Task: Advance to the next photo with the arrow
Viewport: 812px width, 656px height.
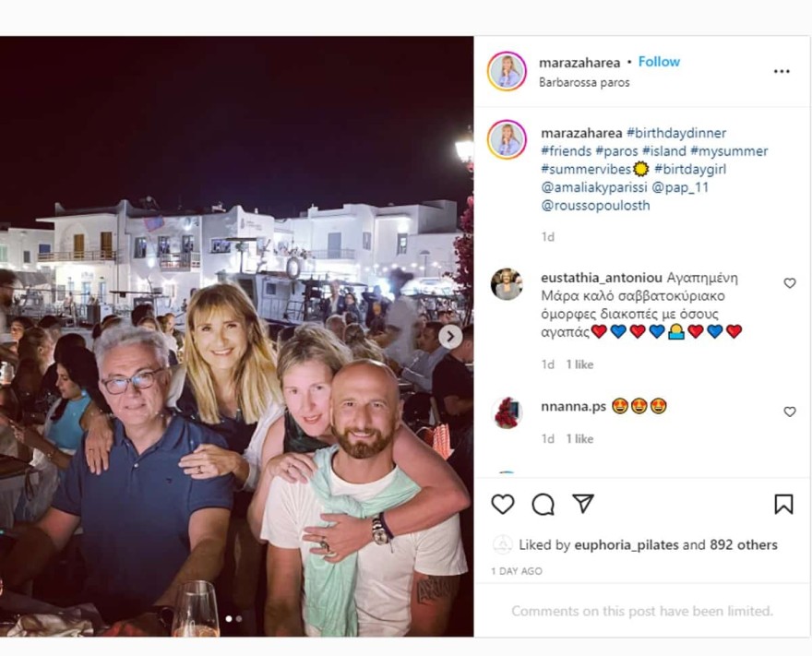Action: pos(451,337)
